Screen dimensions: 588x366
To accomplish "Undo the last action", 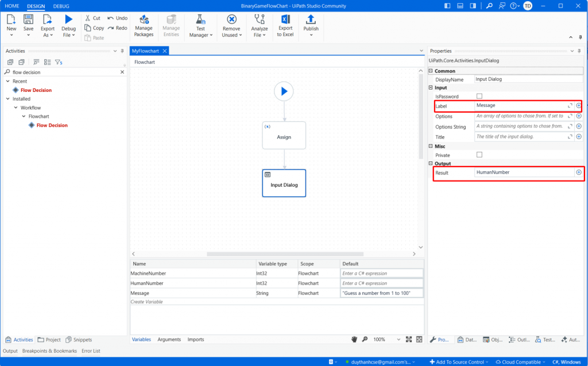I will tap(117, 18).
